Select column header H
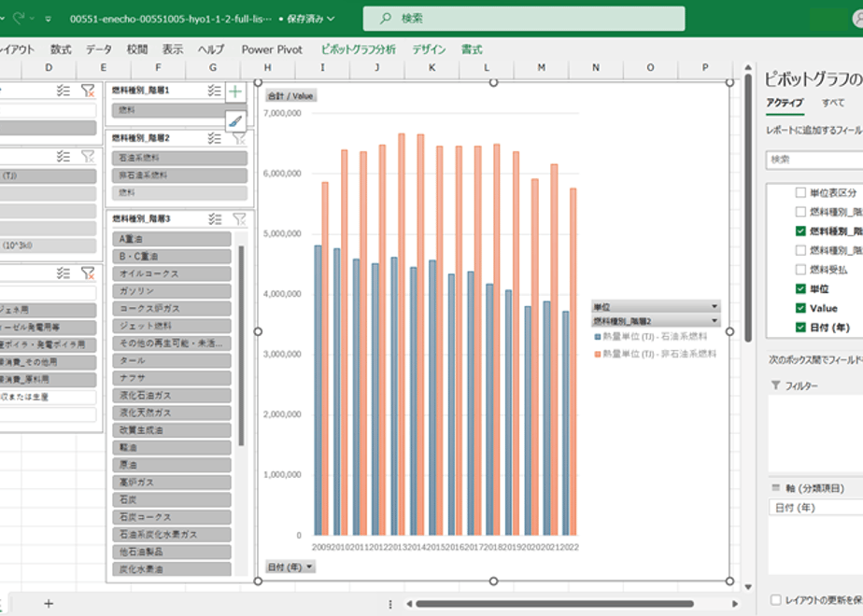863x616 pixels. tap(267, 67)
